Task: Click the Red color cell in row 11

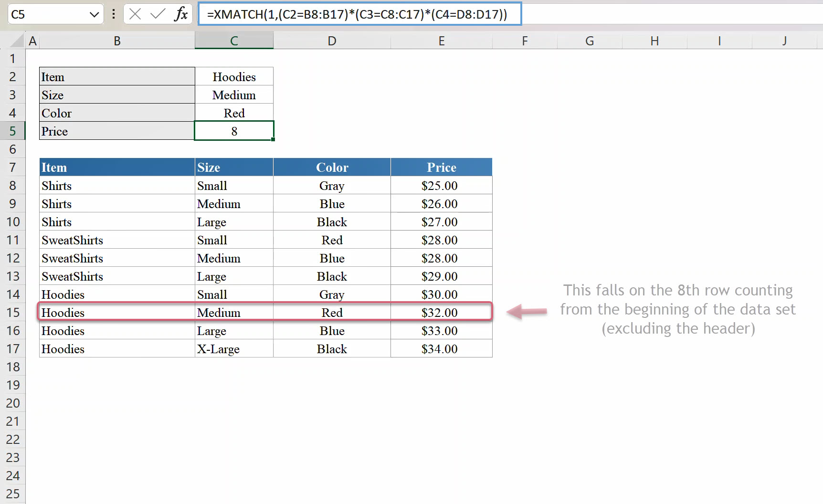Action: tap(332, 240)
